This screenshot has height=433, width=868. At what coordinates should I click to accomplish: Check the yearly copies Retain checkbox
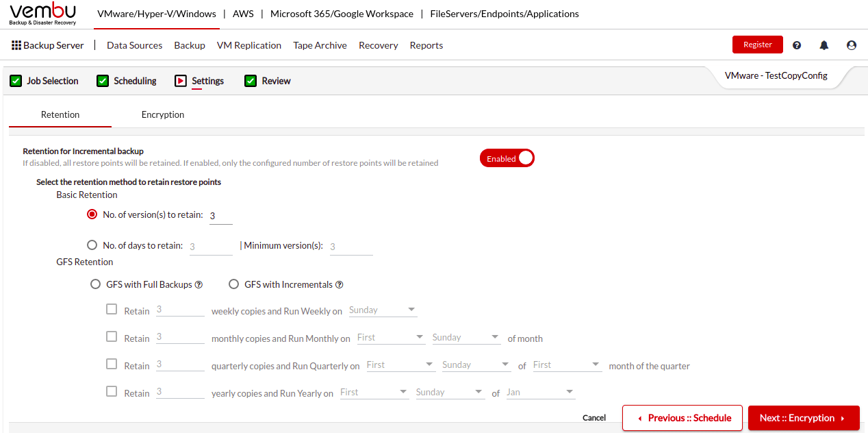[112, 391]
